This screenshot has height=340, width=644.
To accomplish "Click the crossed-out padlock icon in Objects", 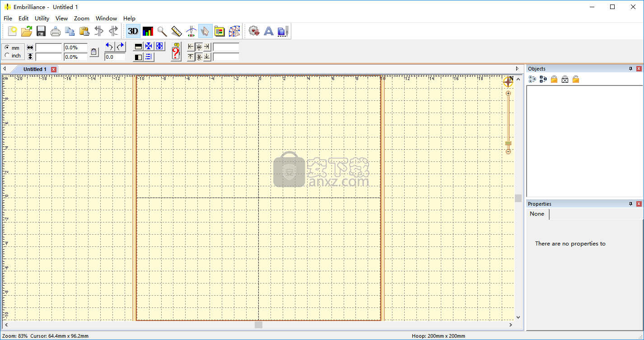I will click(x=565, y=79).
